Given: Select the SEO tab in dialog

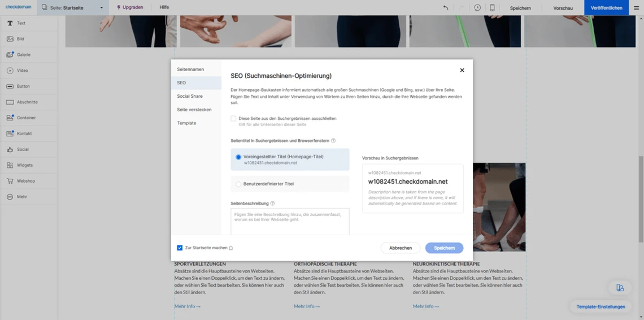Looking at the screenshot, I should pyautogui.click(x=196, y=83).
